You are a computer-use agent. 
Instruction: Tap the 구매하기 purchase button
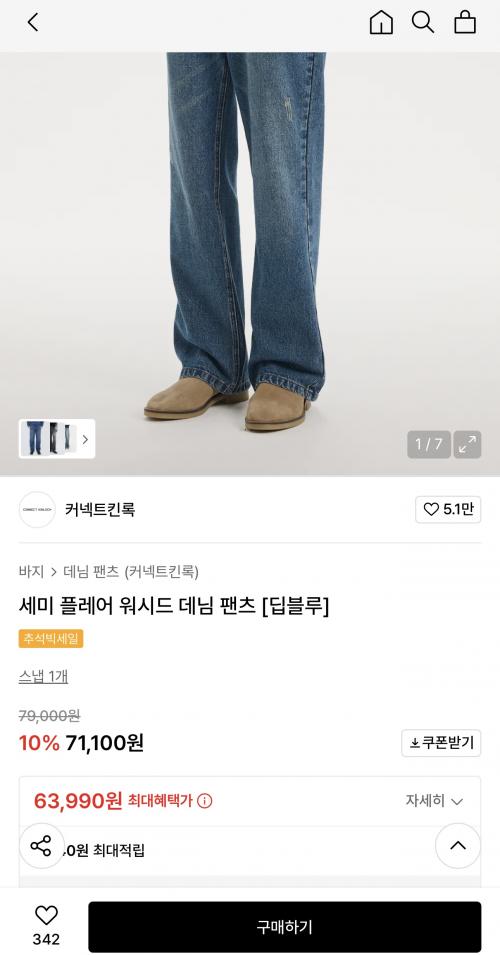coord(284,927)
